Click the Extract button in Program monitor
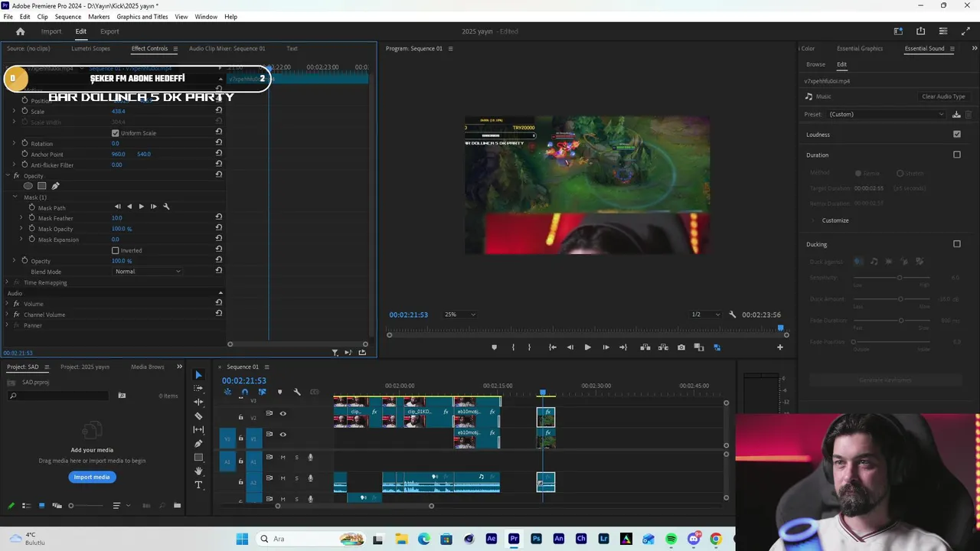 tap(663, 347)
